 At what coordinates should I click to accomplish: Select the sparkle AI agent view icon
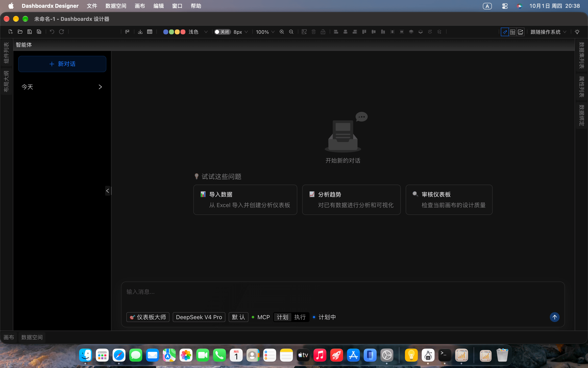[505, 32]
